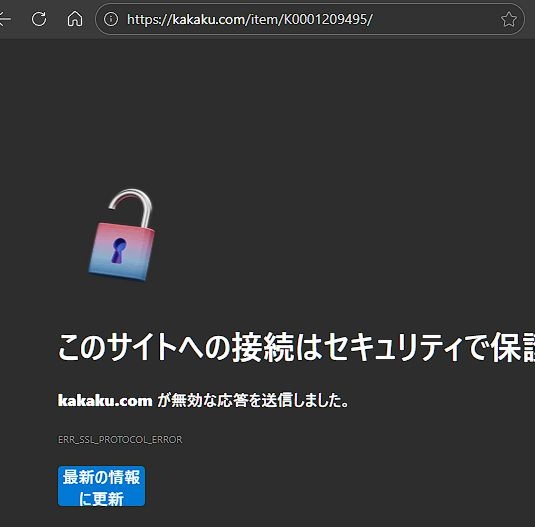View site information via circled i icon
The width and height of the screenshot is (535, 527).
pyautogui.click(x=111, y=19)
